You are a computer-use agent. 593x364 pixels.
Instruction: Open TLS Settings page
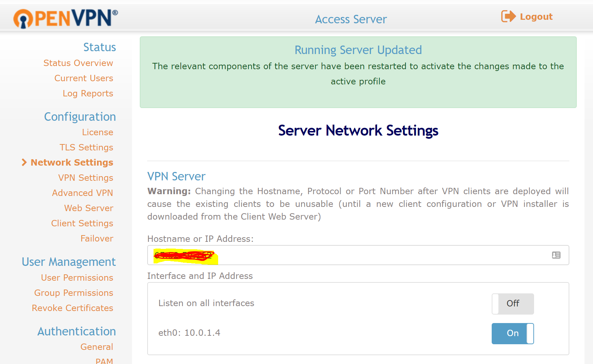point(86,147)
